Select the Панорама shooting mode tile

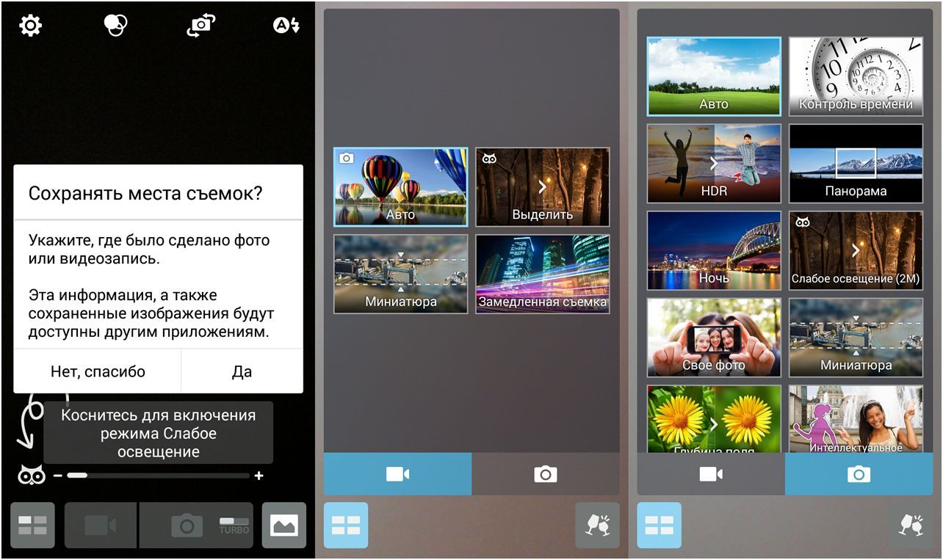[856, 164]
